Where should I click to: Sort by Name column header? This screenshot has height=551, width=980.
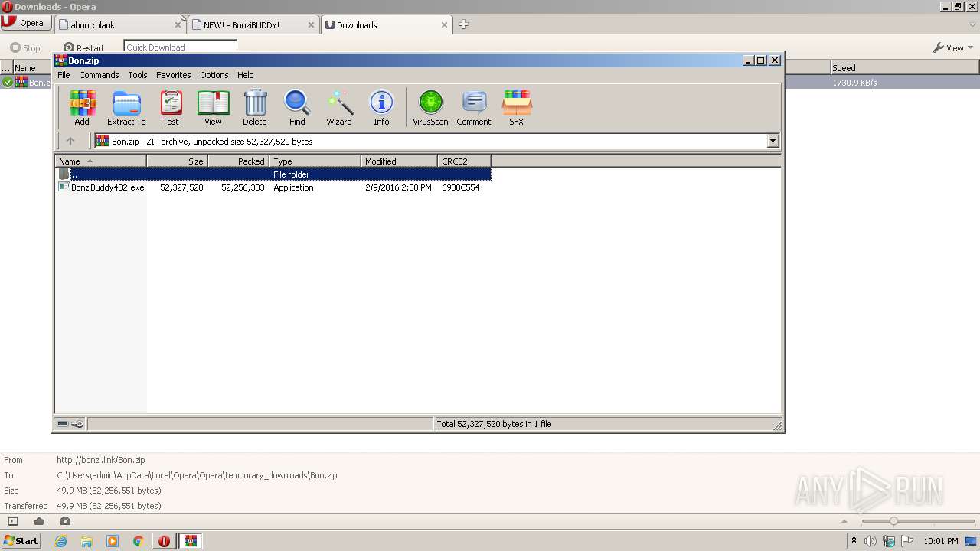coord(100,161)
